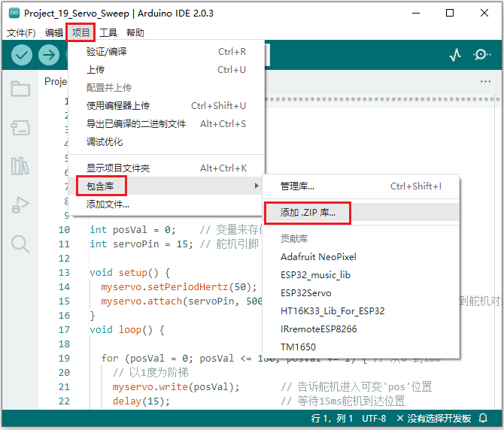Select the ESP32Servo contributed library
504x430 pixels.
tap(306, 292)
